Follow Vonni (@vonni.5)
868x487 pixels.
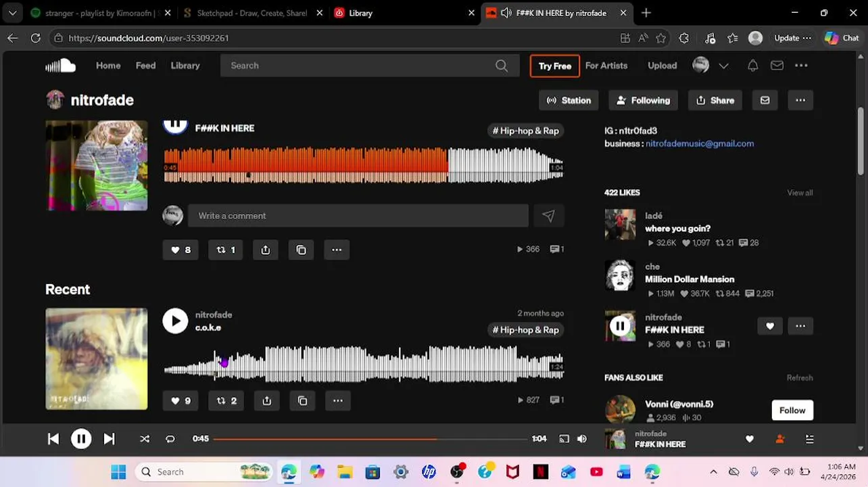pos(792,410)
